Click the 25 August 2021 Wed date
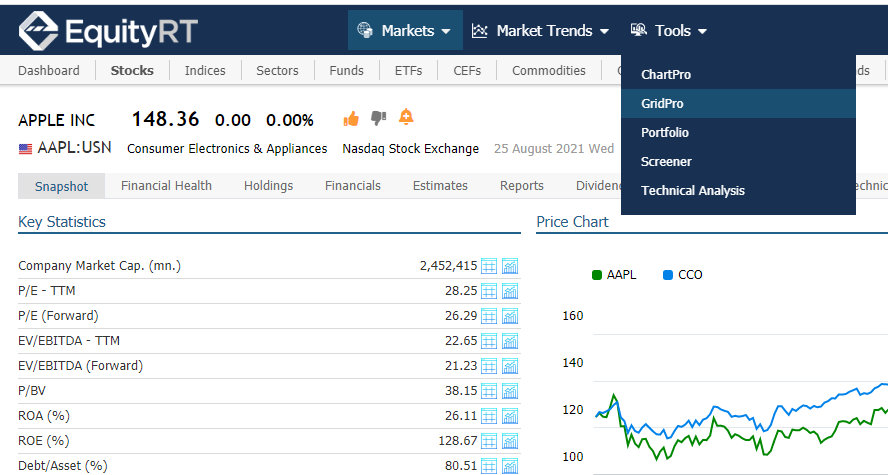This screenshot has width=888, height=475. 554,148
